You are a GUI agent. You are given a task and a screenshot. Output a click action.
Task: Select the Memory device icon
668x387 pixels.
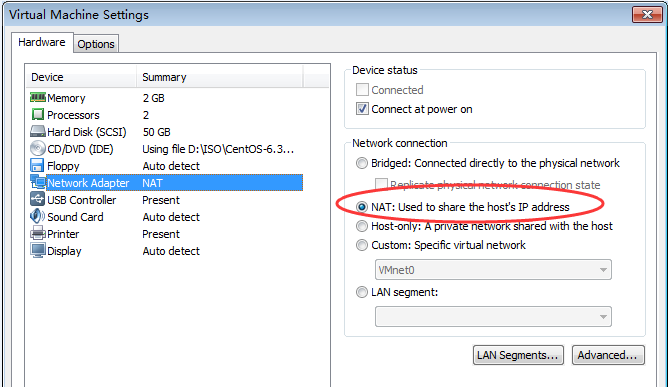coord(37,98)
